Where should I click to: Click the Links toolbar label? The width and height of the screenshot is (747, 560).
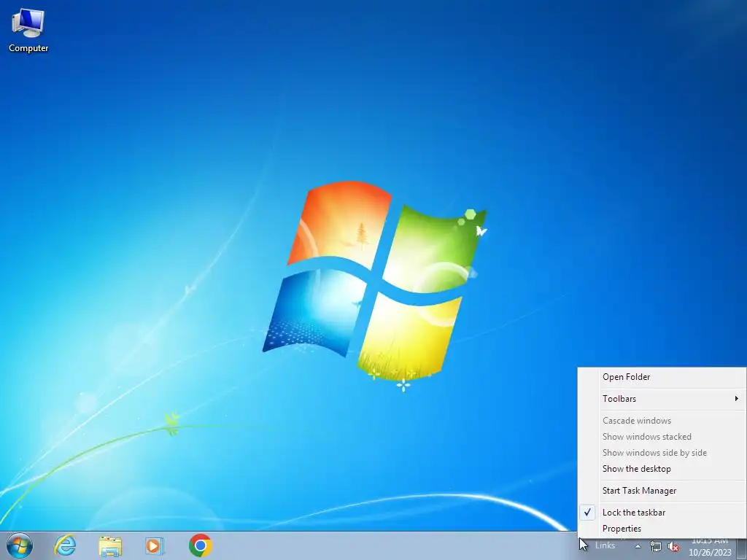click(x=605, y=545)
